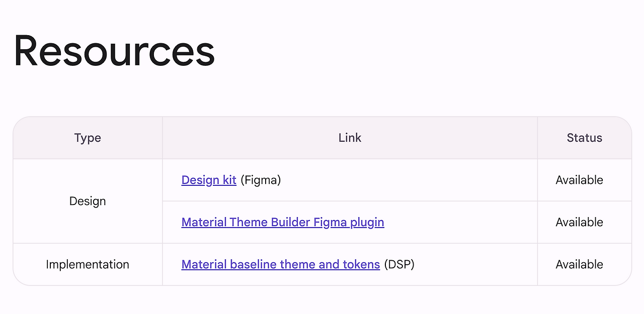
Task: Open the Material Theme Builder Figma plugin link
Action: 282,222
